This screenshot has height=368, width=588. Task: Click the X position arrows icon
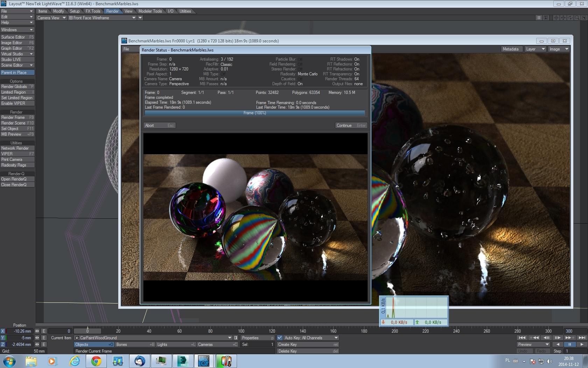37,331
